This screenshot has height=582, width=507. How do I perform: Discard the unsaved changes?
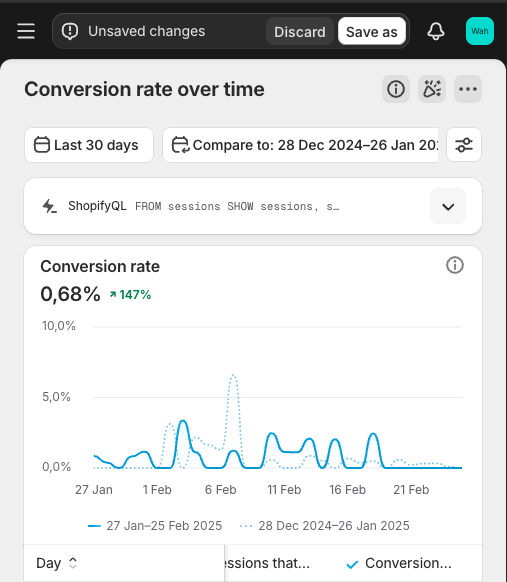click(x=300, y=32)
